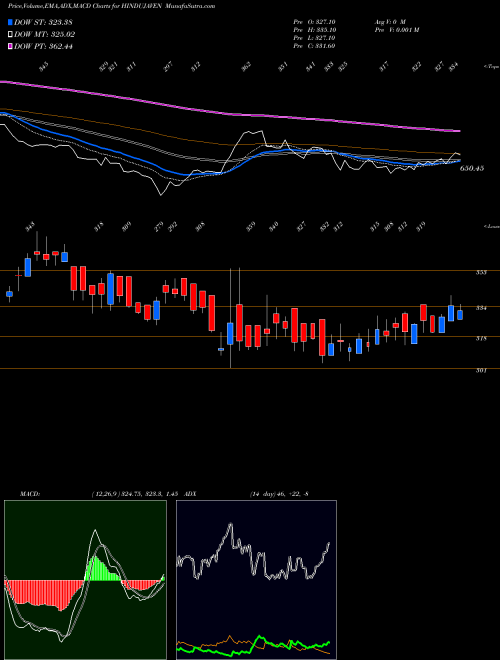Screen dimensions: 500x660
Task: Click the '318' price level label
Action: (481, 338)
